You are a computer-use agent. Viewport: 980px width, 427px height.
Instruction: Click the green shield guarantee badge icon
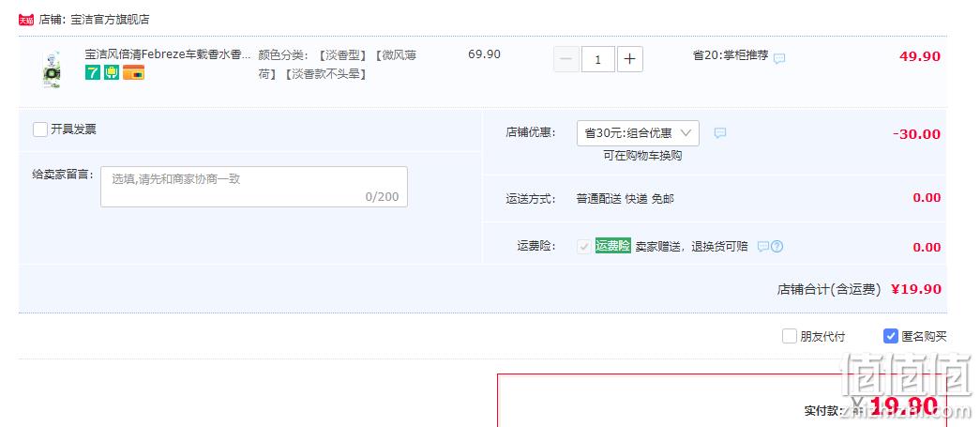112,72
